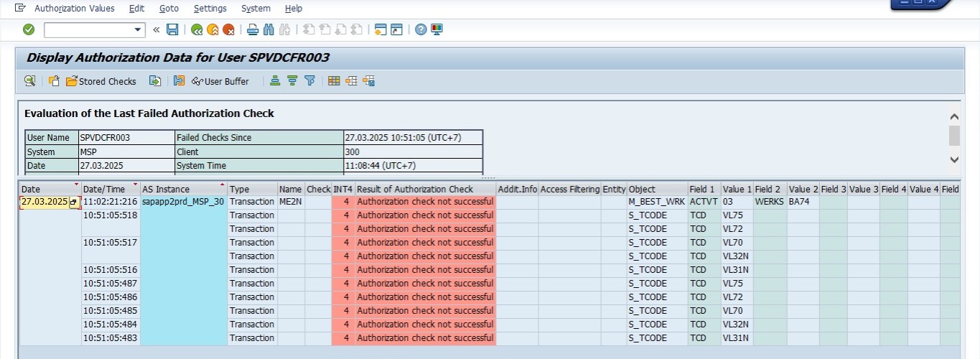Select the ME2N name cell
The image size is (980, 359).
(x=291, y=202)
